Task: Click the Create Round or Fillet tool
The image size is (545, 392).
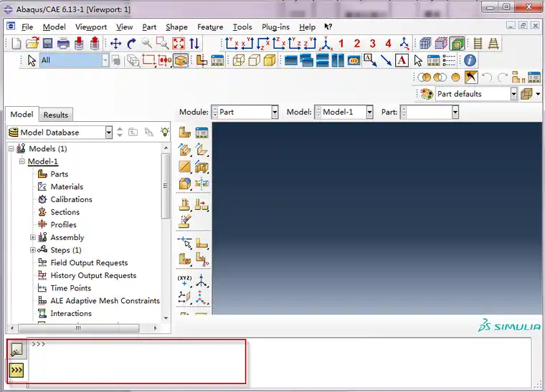Action: pos(184,183)
